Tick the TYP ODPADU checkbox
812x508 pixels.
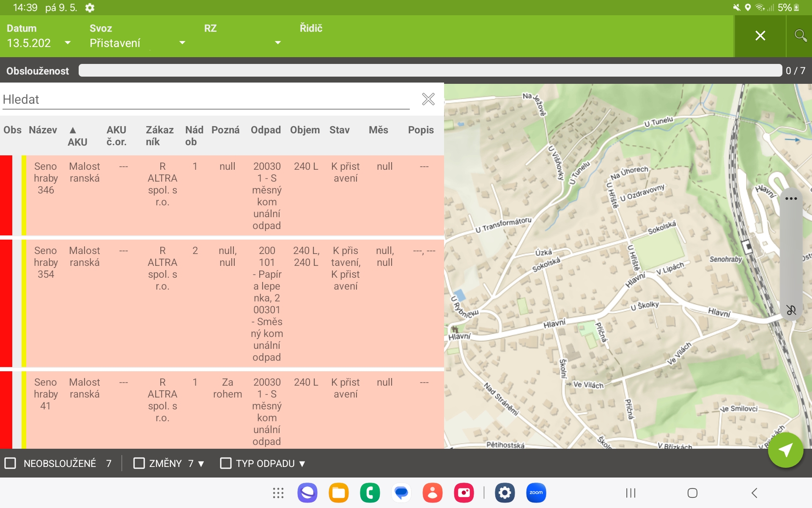[x=226, y=463]
